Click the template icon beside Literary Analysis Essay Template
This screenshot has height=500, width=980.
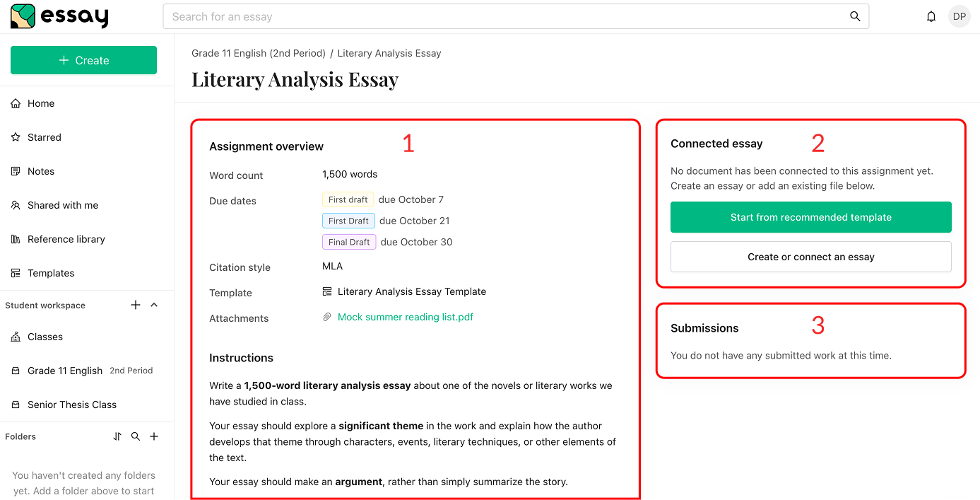point(327,291)
